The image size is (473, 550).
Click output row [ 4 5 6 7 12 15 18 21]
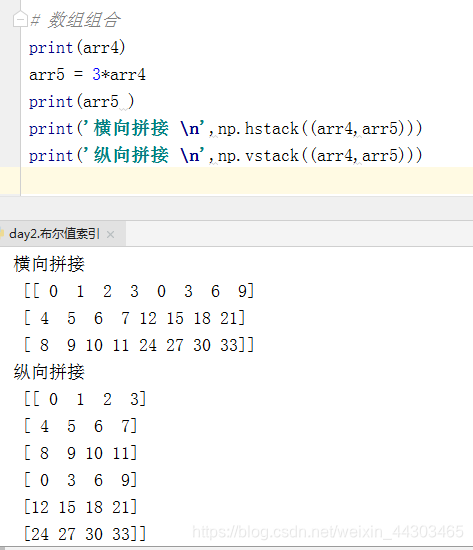click(x=134, y=318)
